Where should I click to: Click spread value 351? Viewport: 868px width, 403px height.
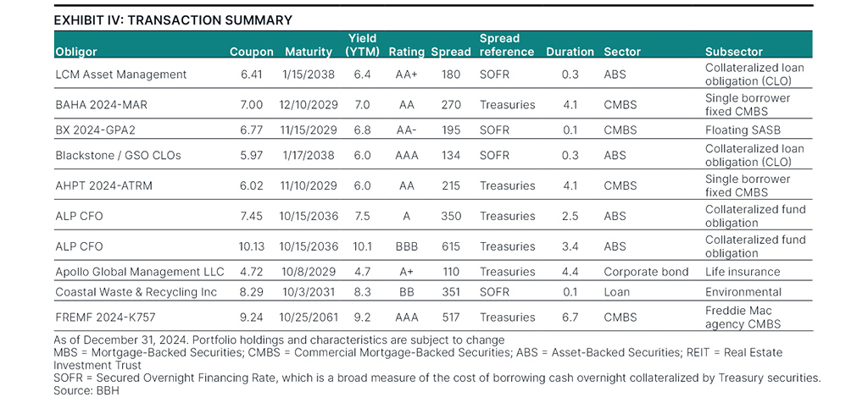coord(451,292)
